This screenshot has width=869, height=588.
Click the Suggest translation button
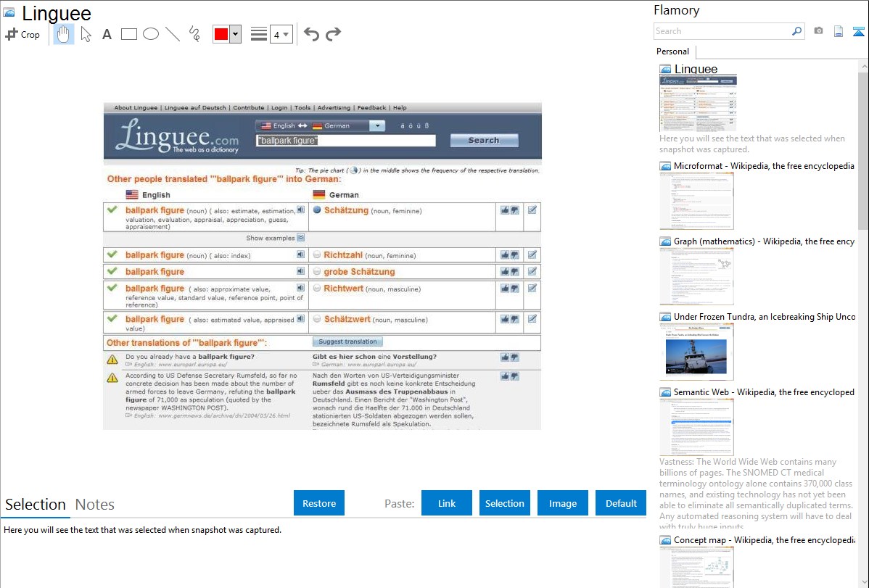click(x=347, y=342)
